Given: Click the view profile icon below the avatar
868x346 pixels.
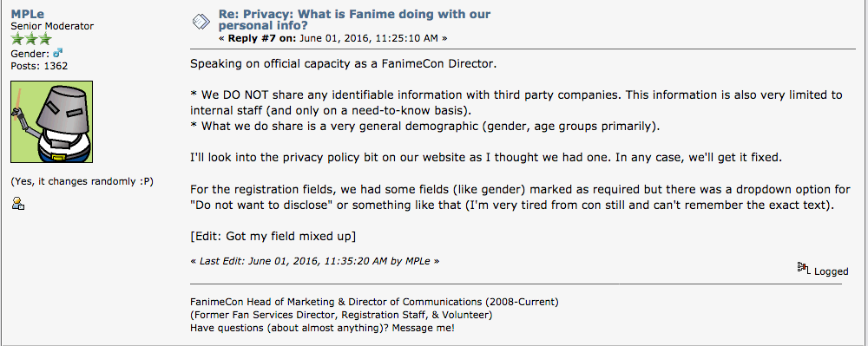Looking at the screenshot, I should pos(17,204).
